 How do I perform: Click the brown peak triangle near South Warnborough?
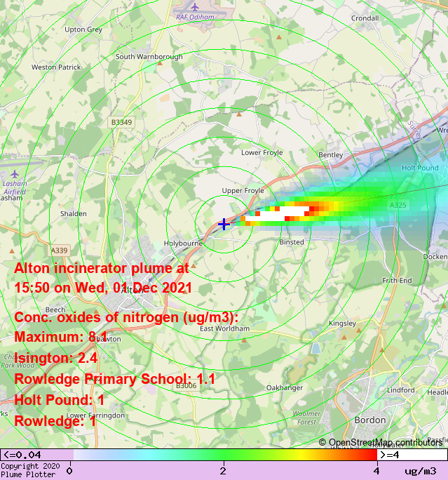(x=160, y=63)
